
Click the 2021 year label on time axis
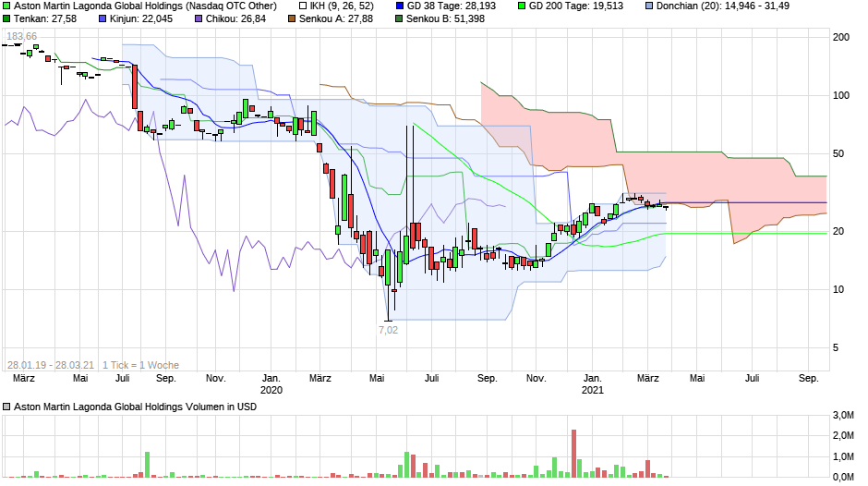592,390
